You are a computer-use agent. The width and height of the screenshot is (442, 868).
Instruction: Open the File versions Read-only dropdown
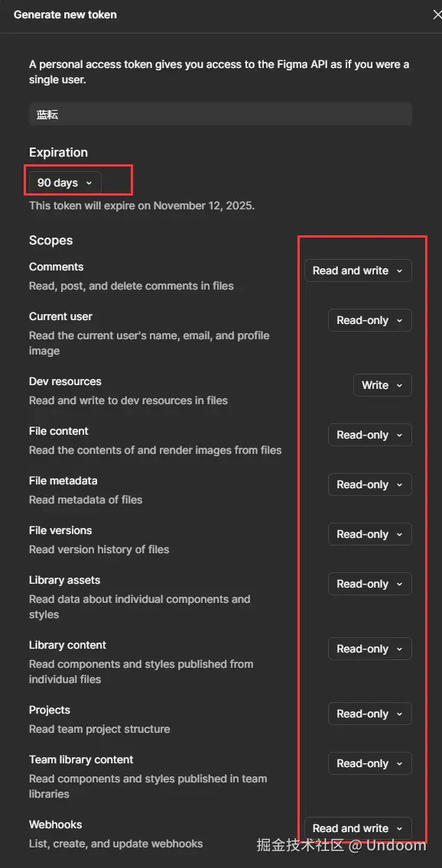click(370, 534)
